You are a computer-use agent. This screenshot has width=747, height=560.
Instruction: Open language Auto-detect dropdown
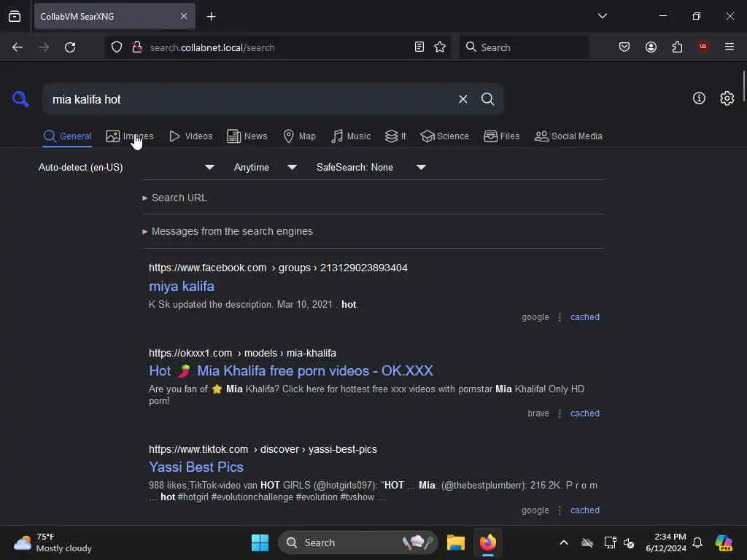pos(126,167)
